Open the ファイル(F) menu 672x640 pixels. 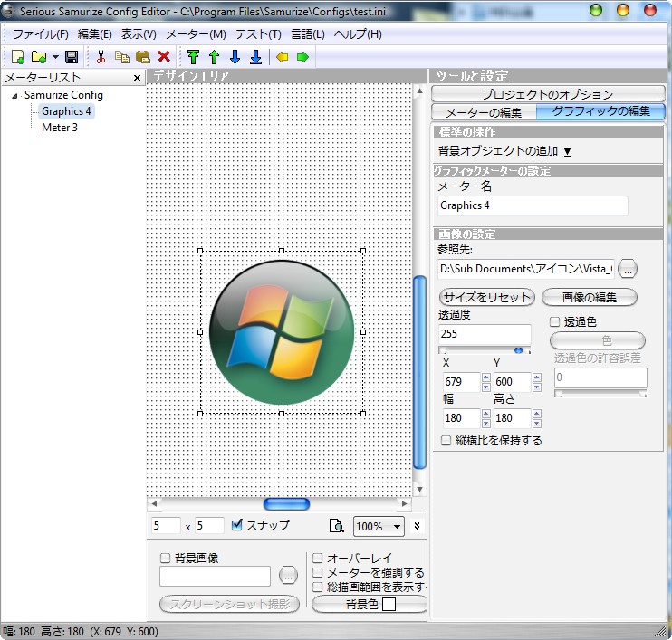41,34
